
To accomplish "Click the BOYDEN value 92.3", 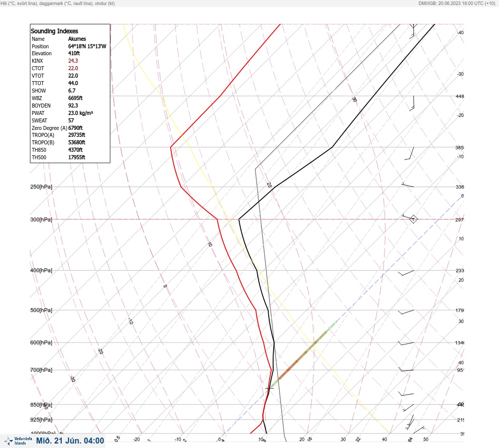I will (73, 106).
